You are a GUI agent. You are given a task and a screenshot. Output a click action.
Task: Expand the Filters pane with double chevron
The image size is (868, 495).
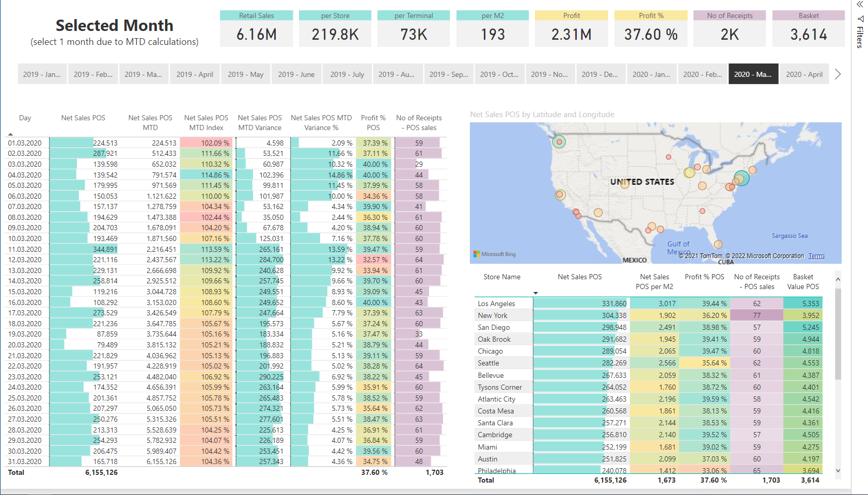[860, 4]
